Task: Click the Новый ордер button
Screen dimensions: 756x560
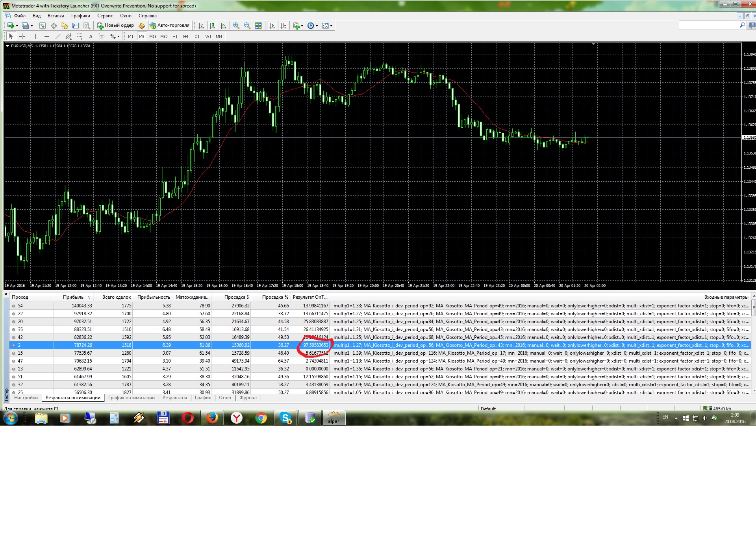Action: 116,26
